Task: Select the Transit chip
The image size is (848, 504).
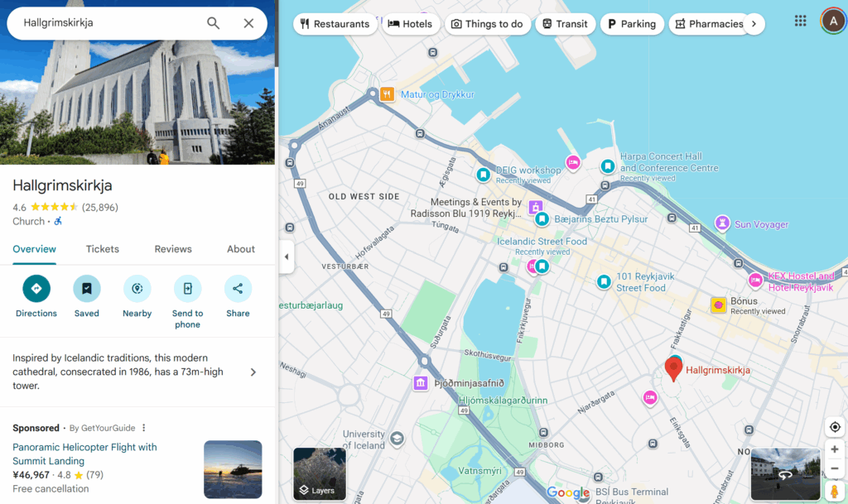Action: pyautogui.click(x=565, y=24)
